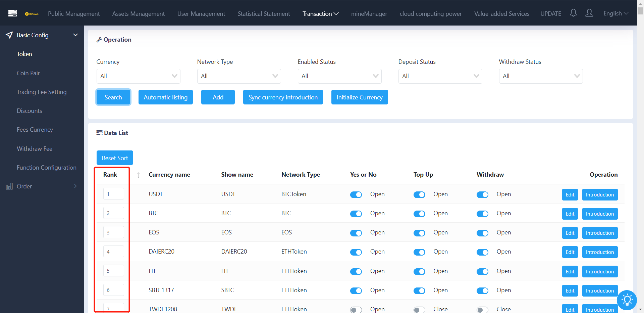Open User Management menu
Image resolution: width=644 pixels, height=313 pixels.
pyautogui.click(x=201, y=14)
